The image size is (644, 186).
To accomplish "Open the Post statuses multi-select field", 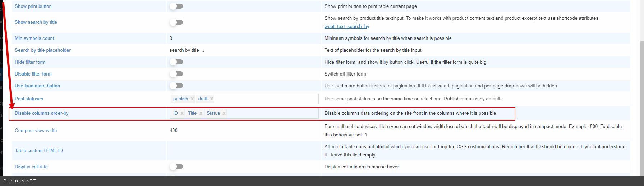I will tap(266, 99).
